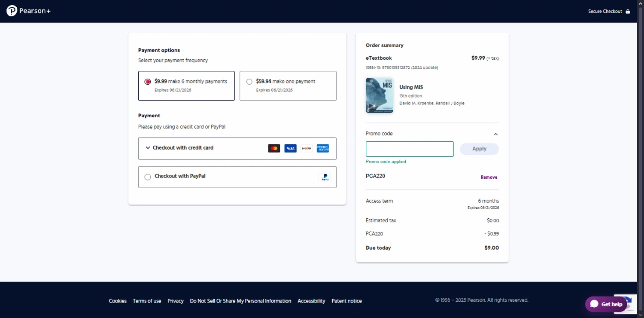The height and width of the screenshot is (318, 644).
Task: Select the $9.99 monthly payments radio button
Action: [x=148, y=82]
